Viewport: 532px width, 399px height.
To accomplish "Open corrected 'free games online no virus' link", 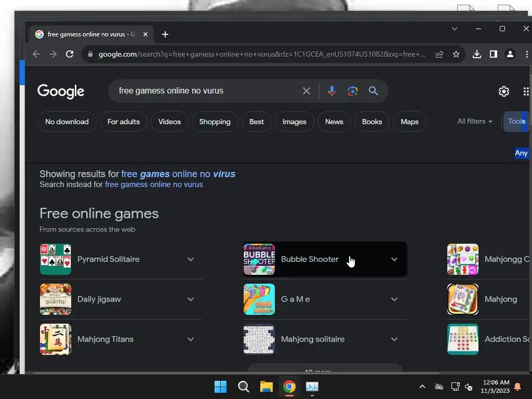I will pyautogui.click(x=178, y=174).
